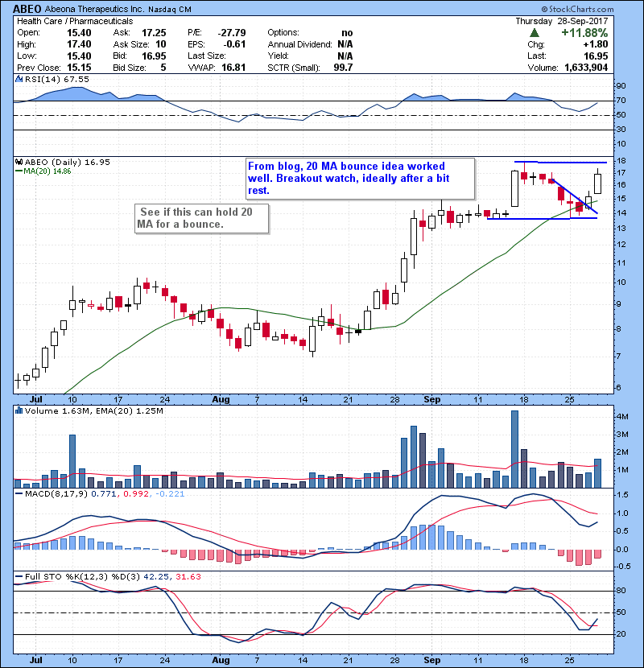Click the 'Jul' label on the bottom time axis

[36, 660]
